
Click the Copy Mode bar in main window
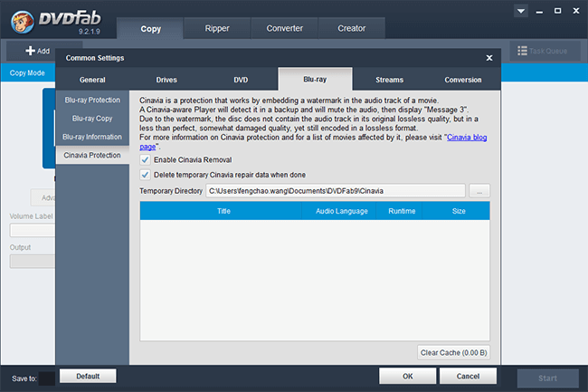coord(27,72)
